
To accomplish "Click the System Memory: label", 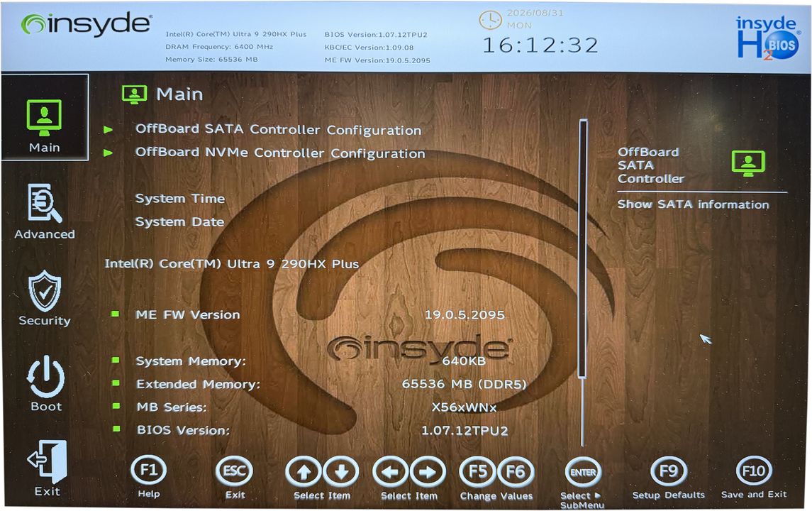I will (191, 361).
